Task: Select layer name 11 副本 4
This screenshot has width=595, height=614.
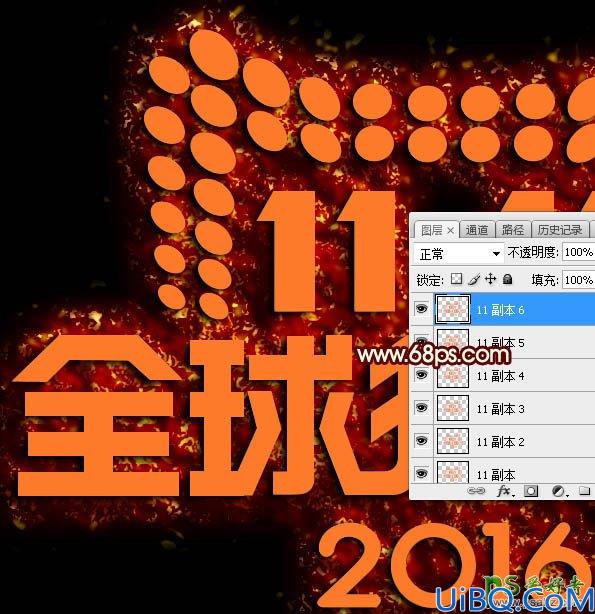Action: coord(500,376)
